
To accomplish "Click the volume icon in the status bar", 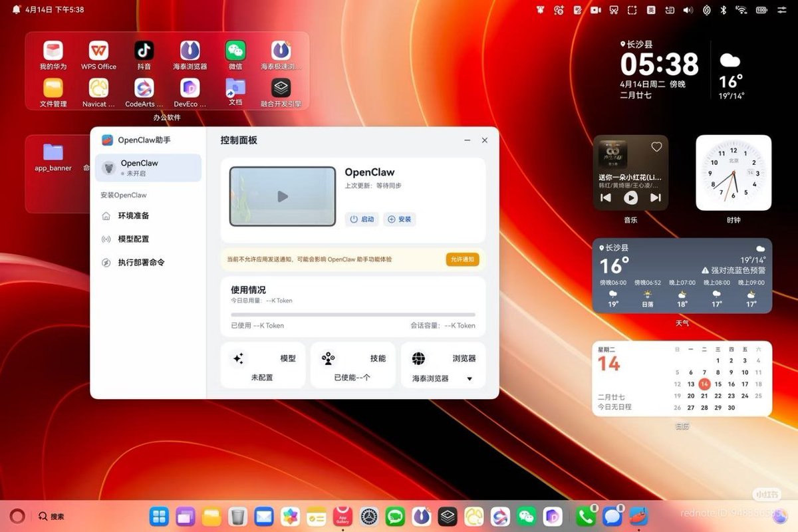I will coord(688,10).
